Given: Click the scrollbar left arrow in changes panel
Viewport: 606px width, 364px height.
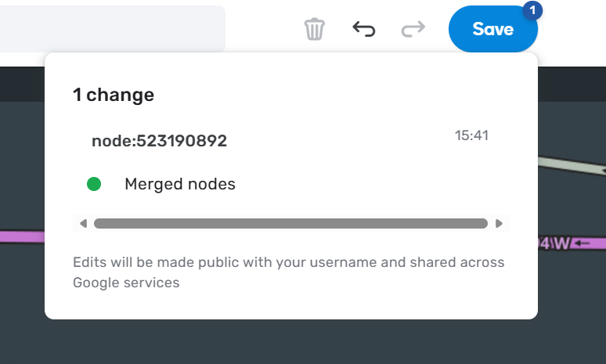Looking at the screenshot, I should click(x=83, y=224).
